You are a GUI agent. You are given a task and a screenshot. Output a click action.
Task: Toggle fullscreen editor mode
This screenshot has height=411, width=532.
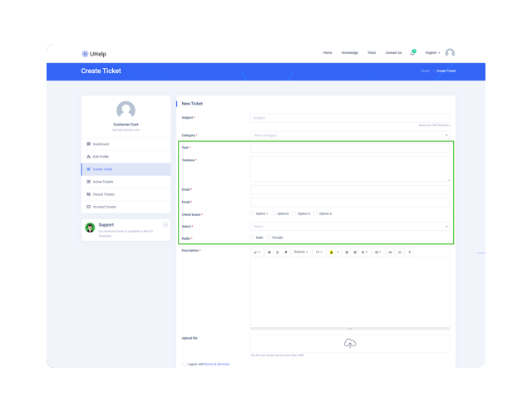[400, 252]
